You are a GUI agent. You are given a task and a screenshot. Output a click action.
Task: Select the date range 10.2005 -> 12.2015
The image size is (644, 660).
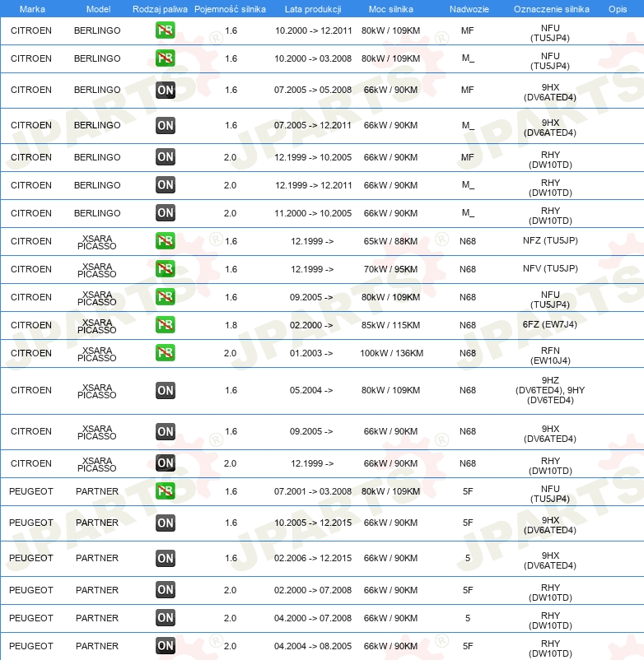[313, 523]
